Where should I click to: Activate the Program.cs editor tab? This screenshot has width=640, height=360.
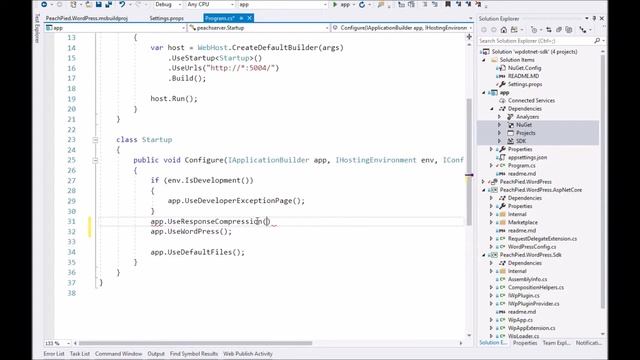tap(220, 18)
